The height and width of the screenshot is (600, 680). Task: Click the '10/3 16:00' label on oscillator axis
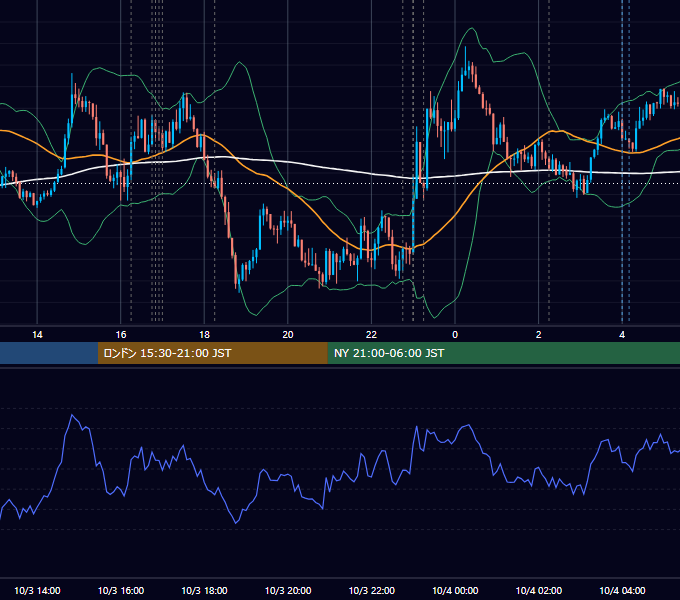tap(121, 590)
